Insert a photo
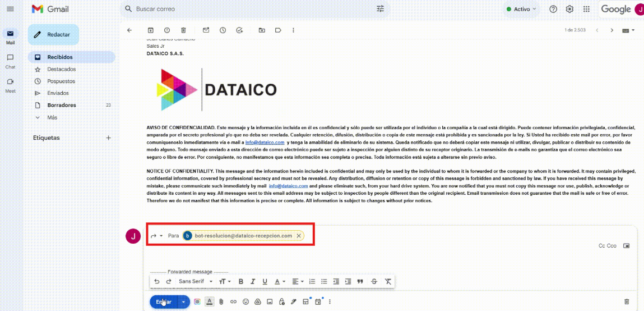The image size is (644, 311). [x=270, y=301]
